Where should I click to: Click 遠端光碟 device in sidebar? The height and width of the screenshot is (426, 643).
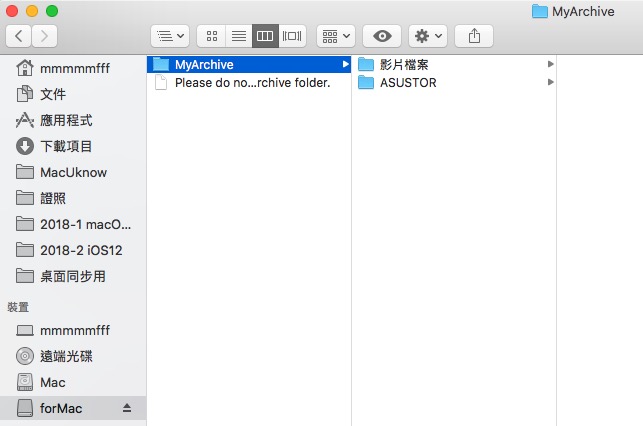[66, 356]
